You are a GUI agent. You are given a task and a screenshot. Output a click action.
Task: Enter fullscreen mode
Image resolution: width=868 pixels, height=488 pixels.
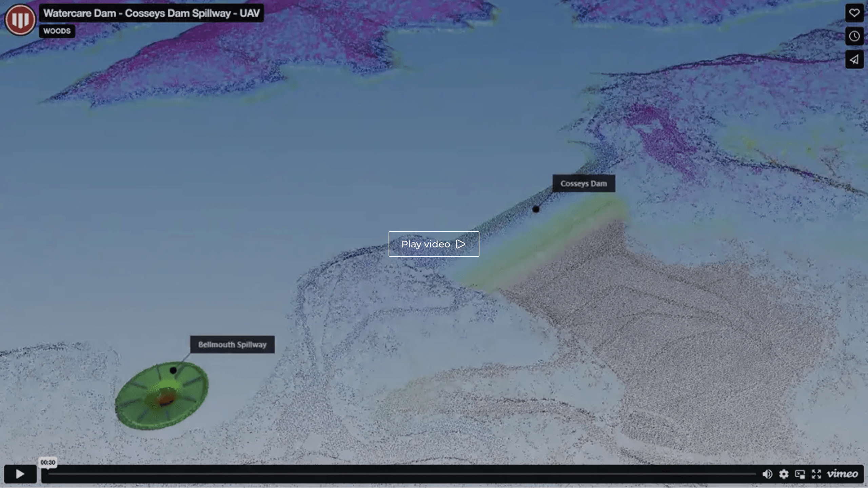click(x=816, y=474)
